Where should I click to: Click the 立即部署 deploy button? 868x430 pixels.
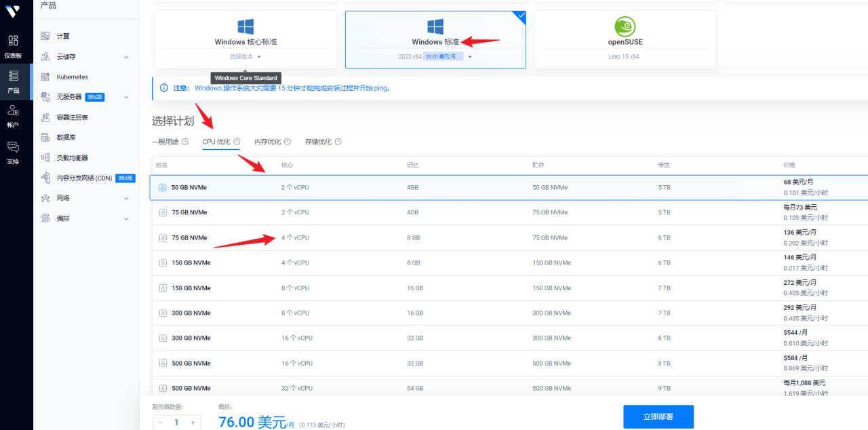pyautogui.click(x=658, y=416)
